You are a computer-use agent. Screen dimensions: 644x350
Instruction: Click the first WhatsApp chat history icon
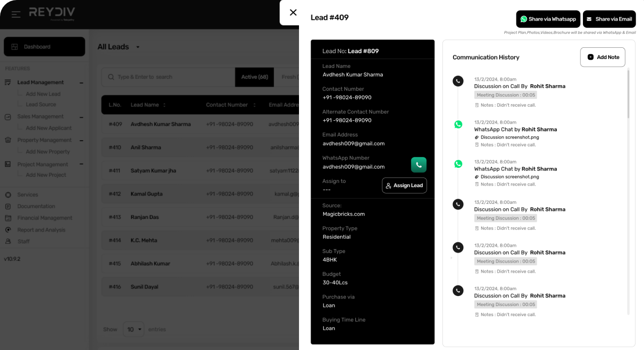(x=458, y=124)
